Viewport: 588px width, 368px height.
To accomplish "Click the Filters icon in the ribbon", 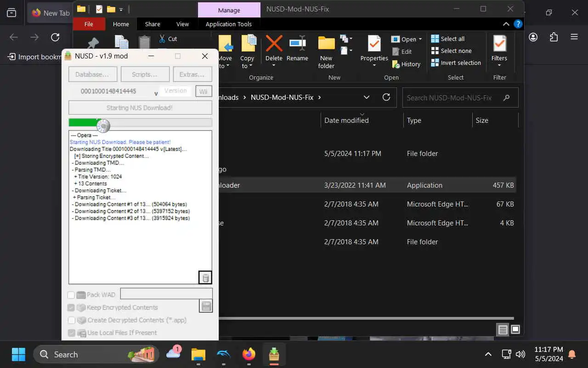I will (499, 44).
